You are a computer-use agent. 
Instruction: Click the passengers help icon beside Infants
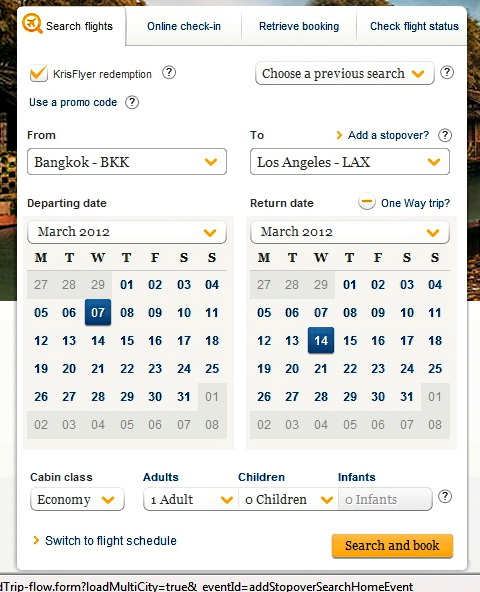click(x=445, y=496)
